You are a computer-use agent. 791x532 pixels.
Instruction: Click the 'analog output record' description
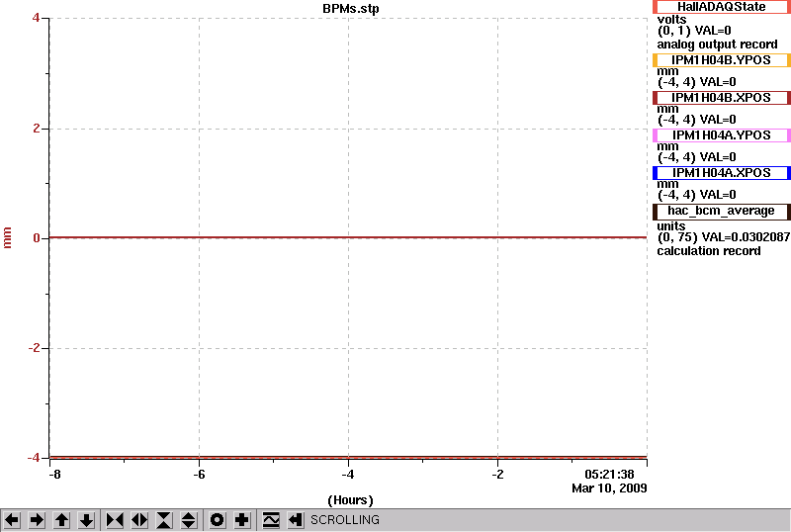click(x=717, y=44)
